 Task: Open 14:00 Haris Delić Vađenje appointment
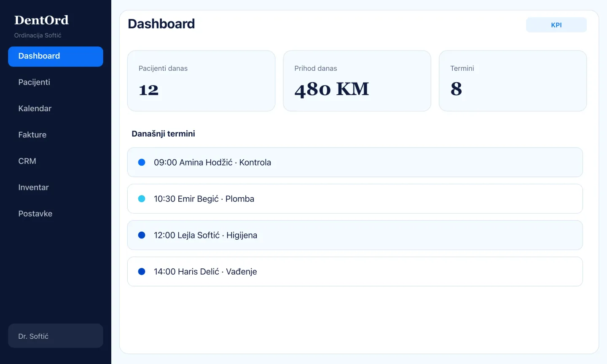click(355, 272)
